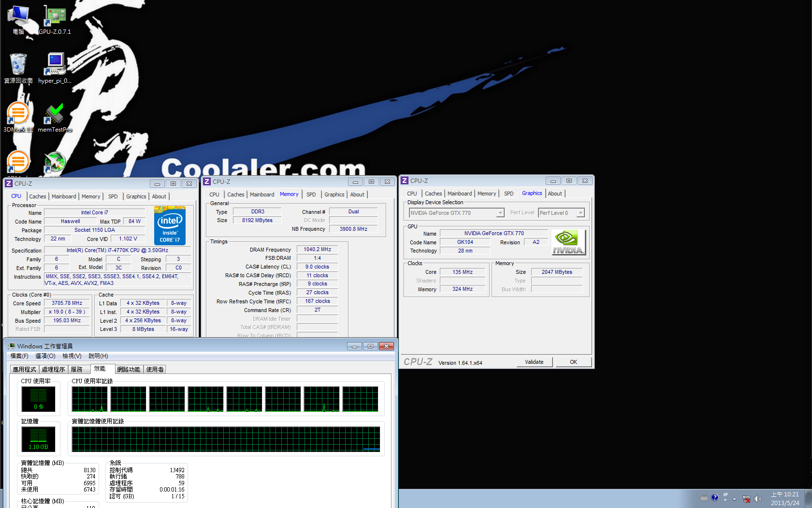Open Memory tab in the processor CPU-Z window
This screenshot has height=508, width=812.
click(91, 196)
